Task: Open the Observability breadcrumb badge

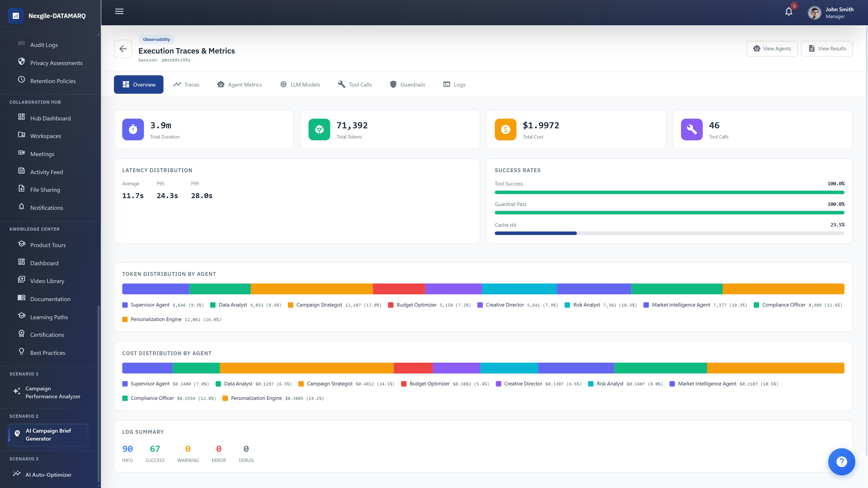Action: pyautogui.click(x=156, y=39)
